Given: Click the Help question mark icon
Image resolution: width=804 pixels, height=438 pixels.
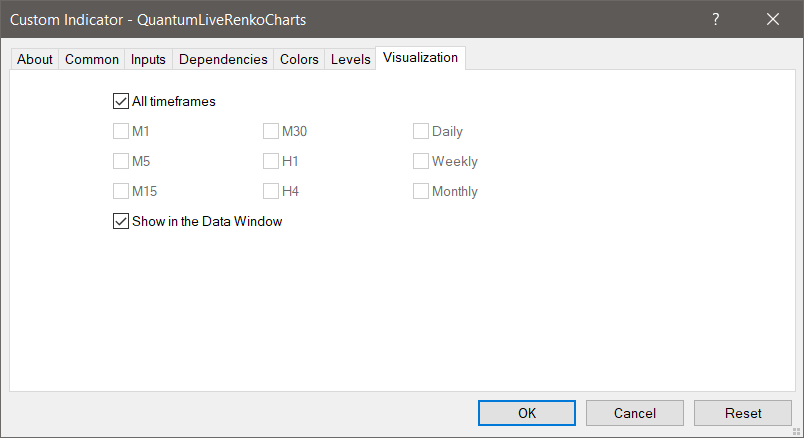Looking at the screenshot, I should [716, 19].
